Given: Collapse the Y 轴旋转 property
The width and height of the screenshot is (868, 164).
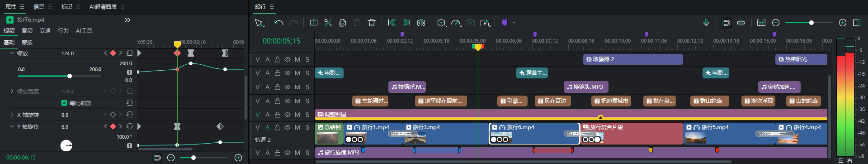Looking at the screenshot, I should (12, 127).
